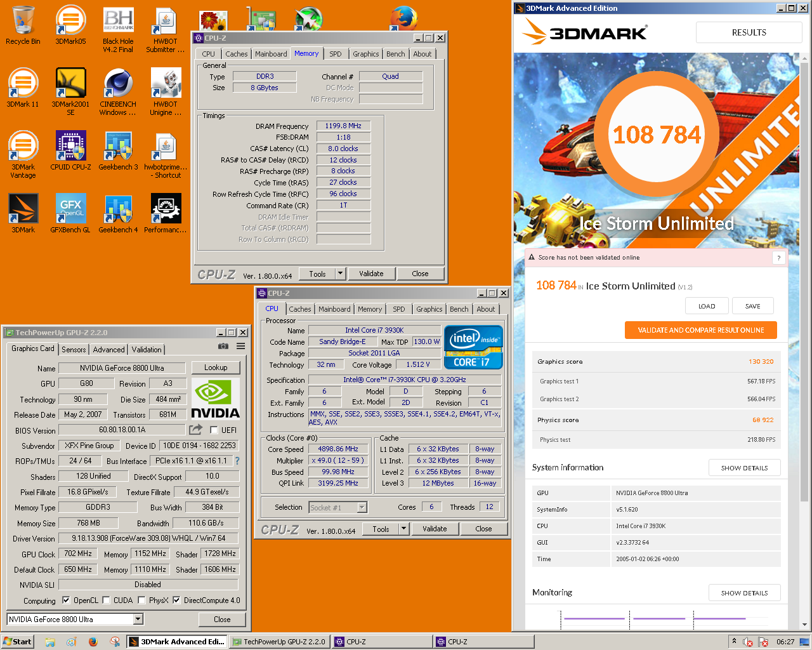This screenshot has height=650, width=812.
Task: Toggle the PhysX computing checkbox
Action: [141, 600]
